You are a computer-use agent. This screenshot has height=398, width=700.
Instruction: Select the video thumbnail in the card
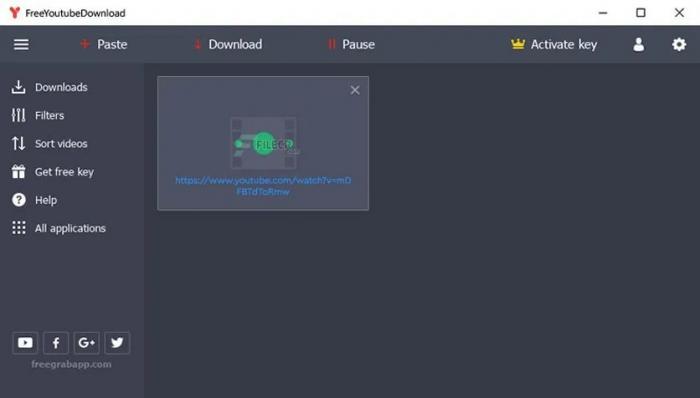pyautogui.click(x=263, y=143)
